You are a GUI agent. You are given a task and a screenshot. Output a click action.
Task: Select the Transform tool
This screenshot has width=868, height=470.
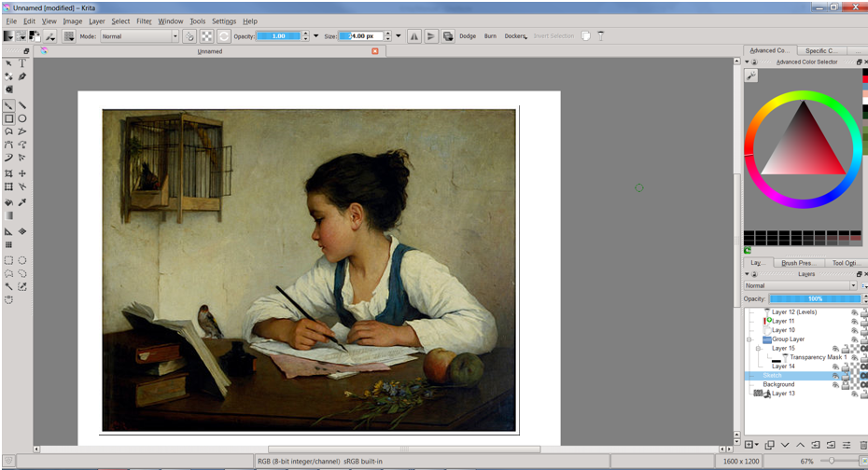pos(8,187)
